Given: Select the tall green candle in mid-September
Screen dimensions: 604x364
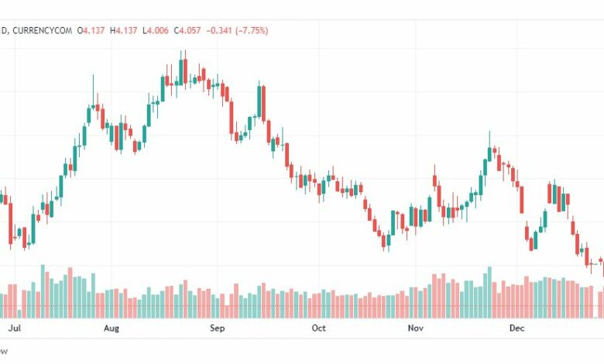Looking at the screenshot, I should pos(259,101).
